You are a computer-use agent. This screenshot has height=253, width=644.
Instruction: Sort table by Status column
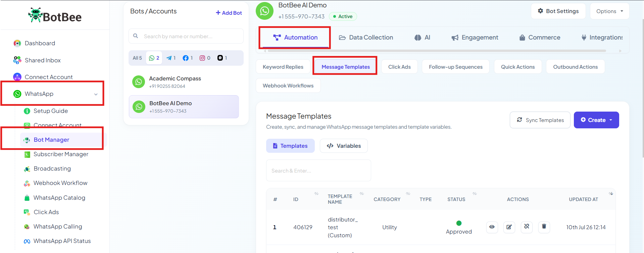pyautogui.click(x=475, y=194)
